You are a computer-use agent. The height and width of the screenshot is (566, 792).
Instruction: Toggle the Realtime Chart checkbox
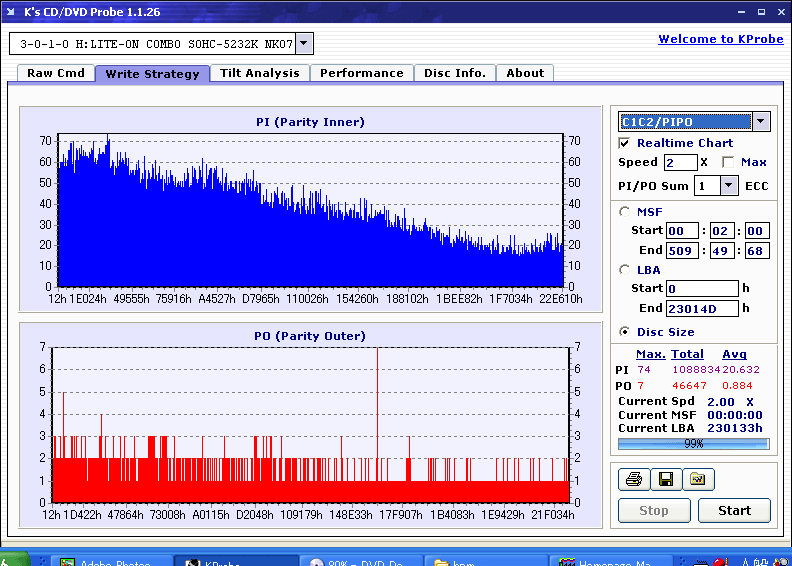[x=625, y=143]
